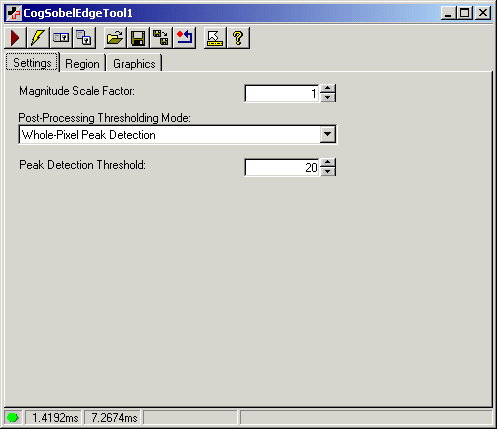Click the 1.4192ms status bar time
The image size is (497, 429).
pos(55,417)
